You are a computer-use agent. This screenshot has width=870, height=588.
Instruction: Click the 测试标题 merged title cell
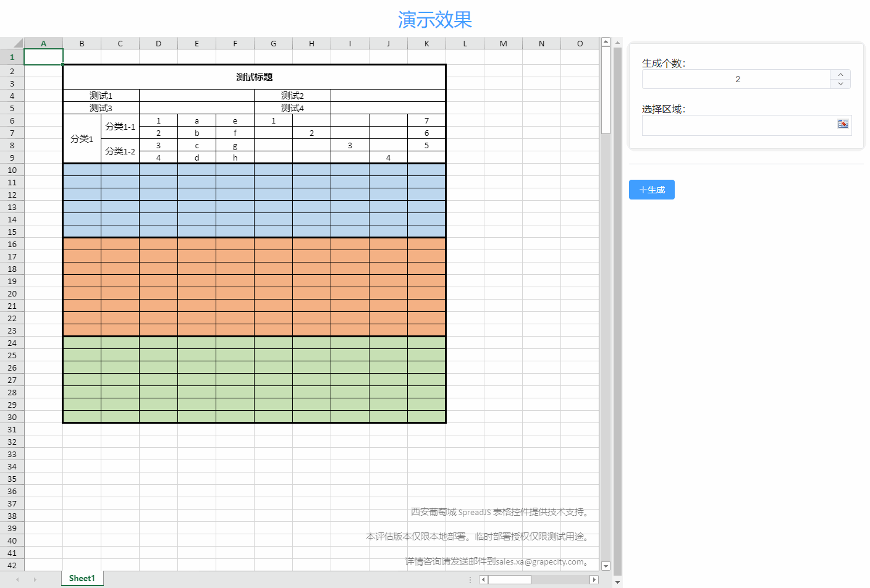254,77
